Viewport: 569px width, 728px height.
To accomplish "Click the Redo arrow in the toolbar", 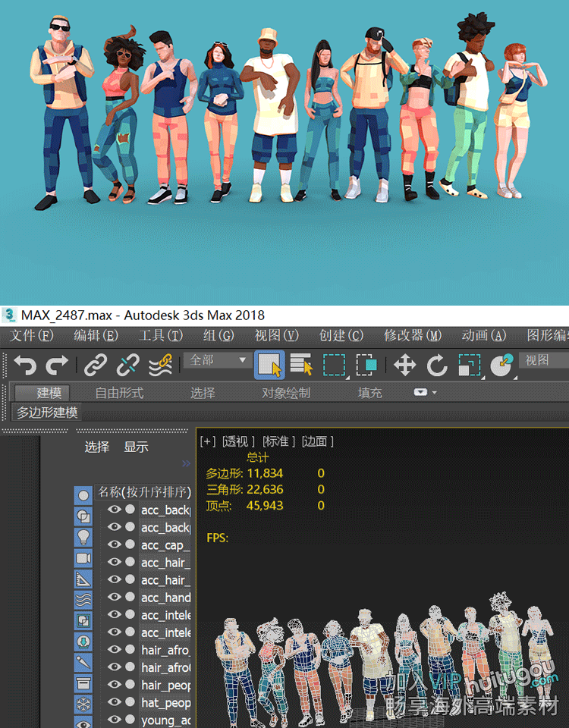I will (57, 366).
